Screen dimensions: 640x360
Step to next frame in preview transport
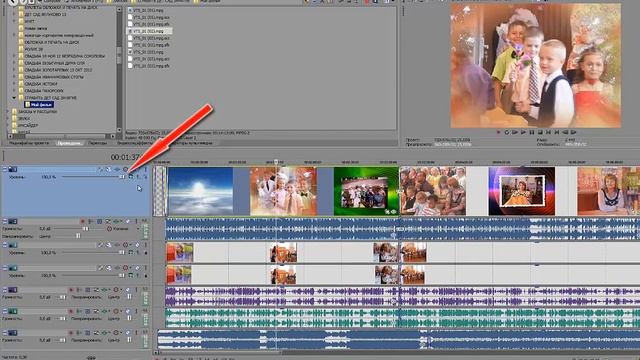coord(573,132)
